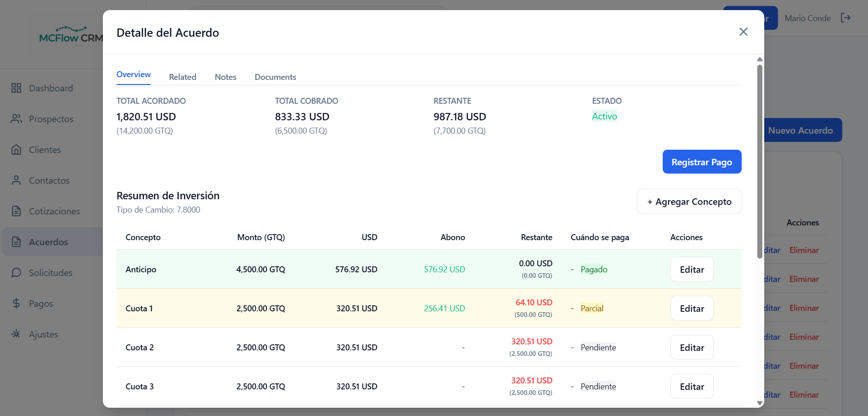Open Ajustes settings
This screenshot has height=416, width=868.
pos(43,334)
